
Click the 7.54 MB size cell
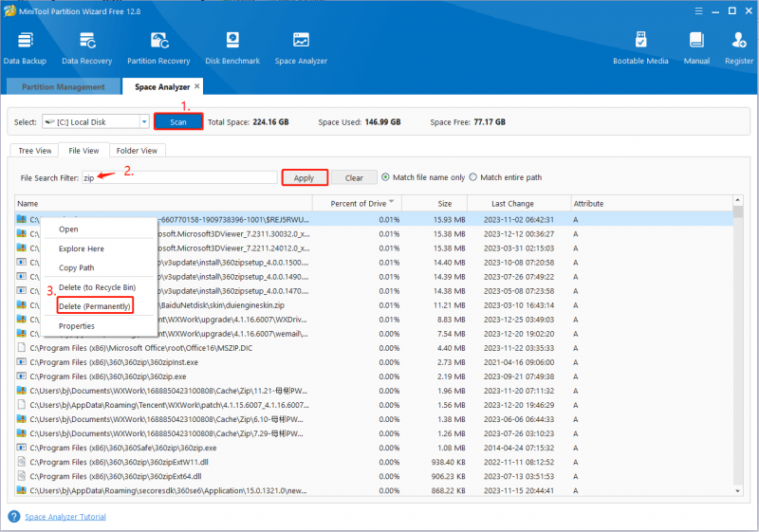pos(452,334)
